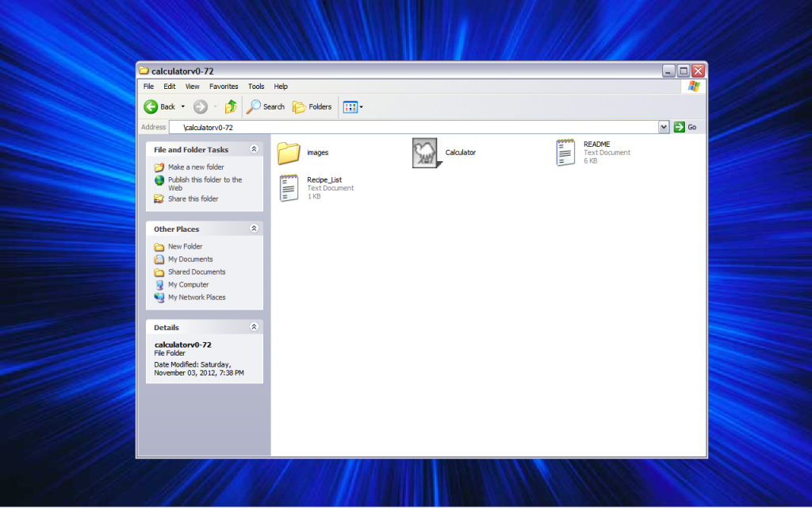Viewport: 812px width, 508px height.
Task: Click the folder icon in the title bar
Action: pyautogui.click(x=144, y=71)
